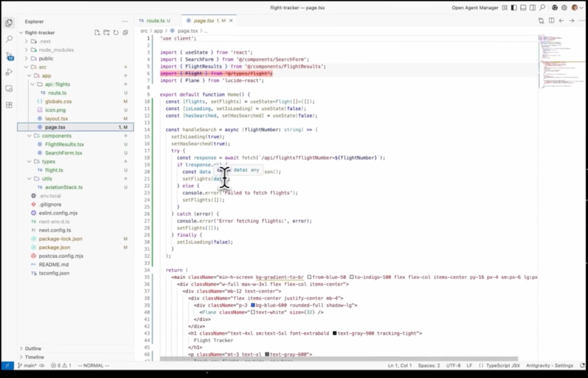Expand the Timeline section
The height and width of the screenshot is (378, 588).
21,357
